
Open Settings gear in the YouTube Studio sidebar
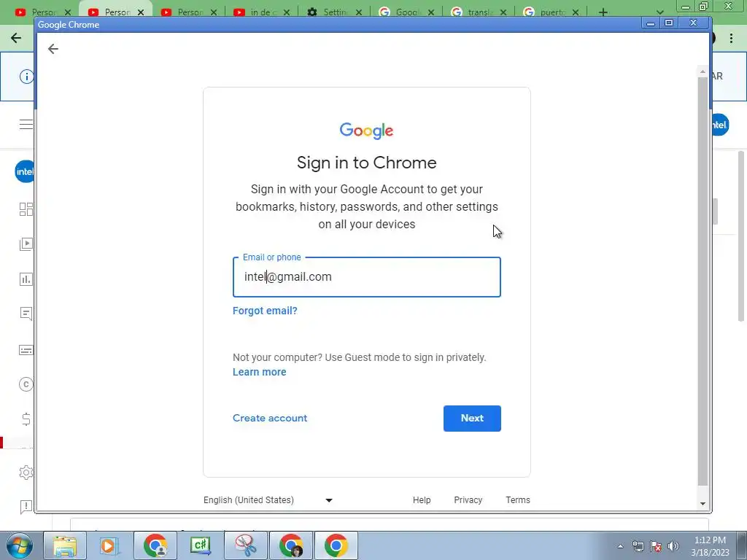[26, 472]
